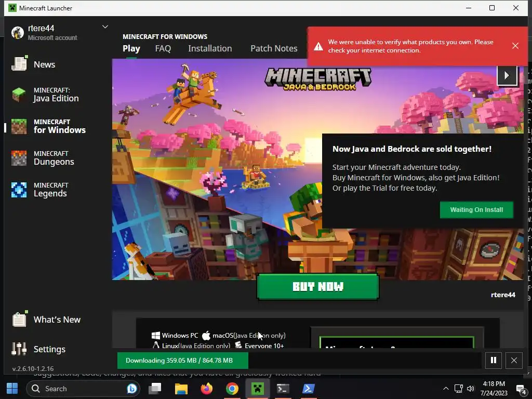Select Minecraft: Java Edition in the sidebar
Screen dimensions: 532x399
[46, 95]
